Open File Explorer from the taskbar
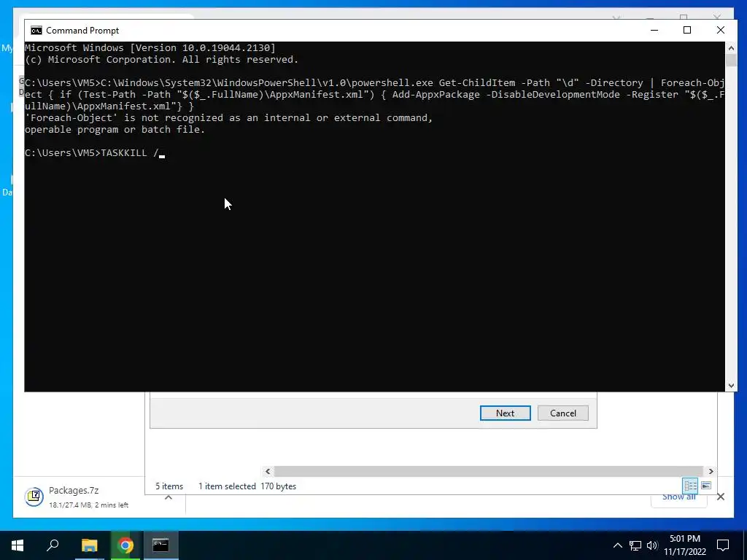The height and width of the screenshot is (560, 747). coord(89,545)
